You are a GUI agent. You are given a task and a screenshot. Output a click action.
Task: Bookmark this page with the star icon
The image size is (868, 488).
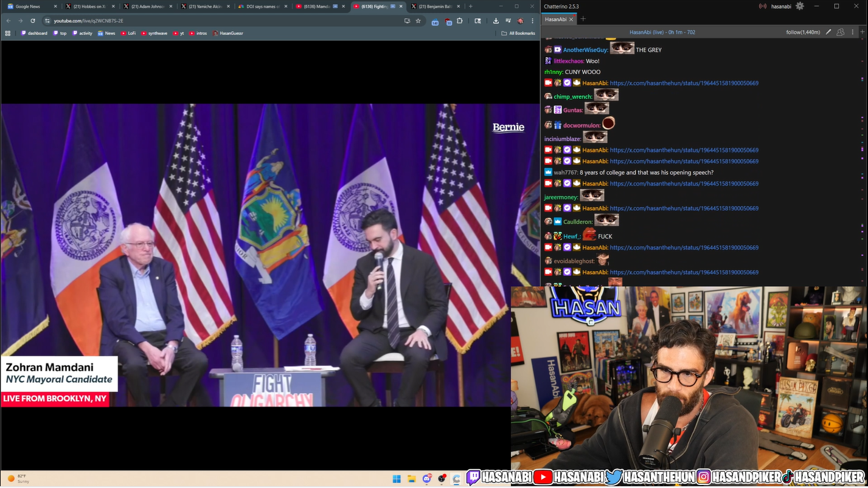(x=418, y=21)
